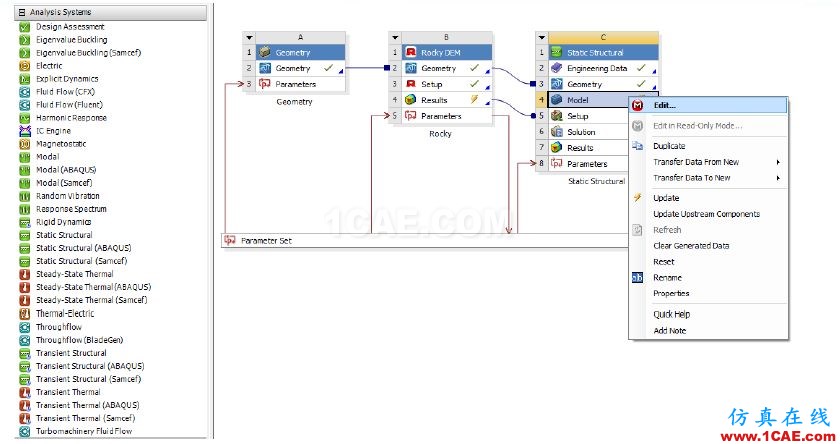The height and width of the screenshot is (444, 840).
Task: Click the 'Rocky' system name label
Action: [440, 134]
